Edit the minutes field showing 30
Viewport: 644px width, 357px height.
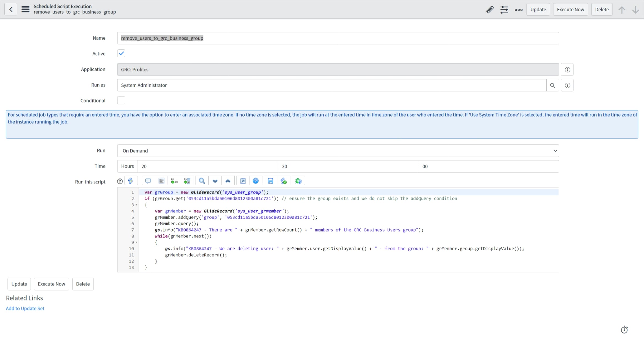coord(348,167)
